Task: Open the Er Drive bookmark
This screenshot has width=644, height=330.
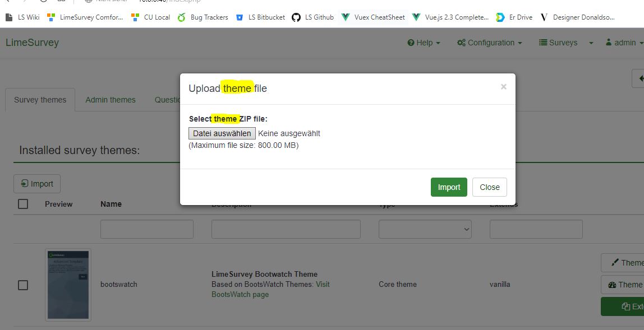Action: click(x=514, y=17)
